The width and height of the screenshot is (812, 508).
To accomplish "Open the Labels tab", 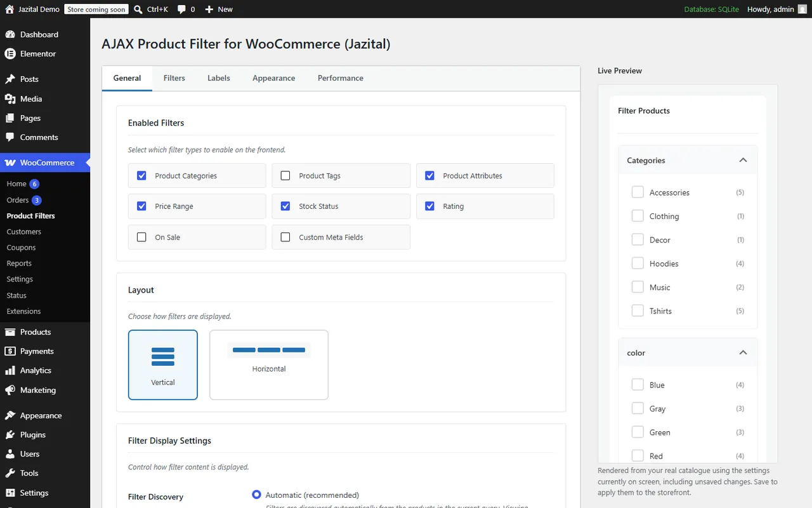I will [x=219, y=78].
